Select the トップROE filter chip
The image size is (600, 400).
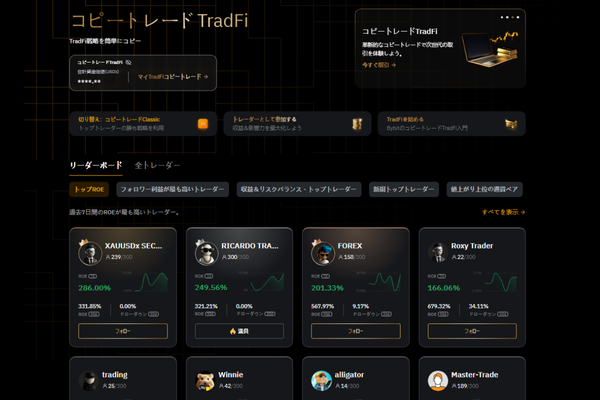[x=90, y=189]
